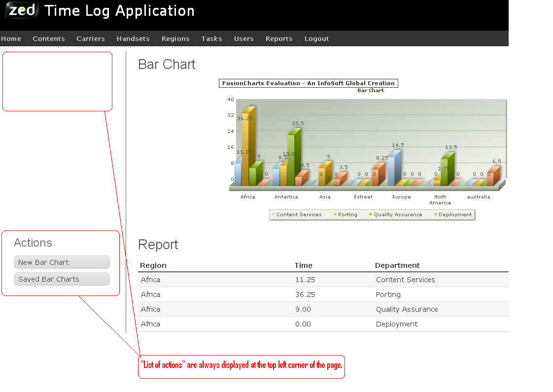Click the Porting legend entry

tap(346, 214)
